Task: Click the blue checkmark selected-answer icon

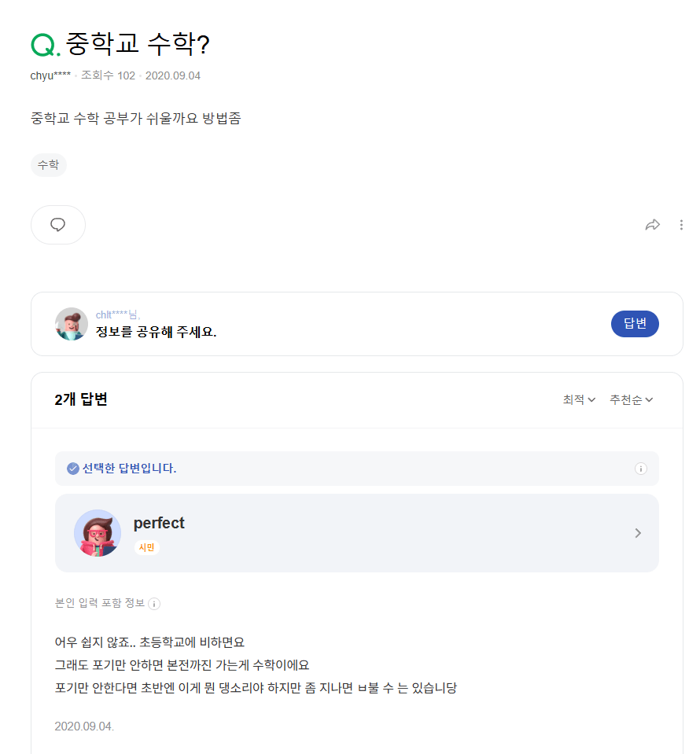Action: [x=73, y=469]
